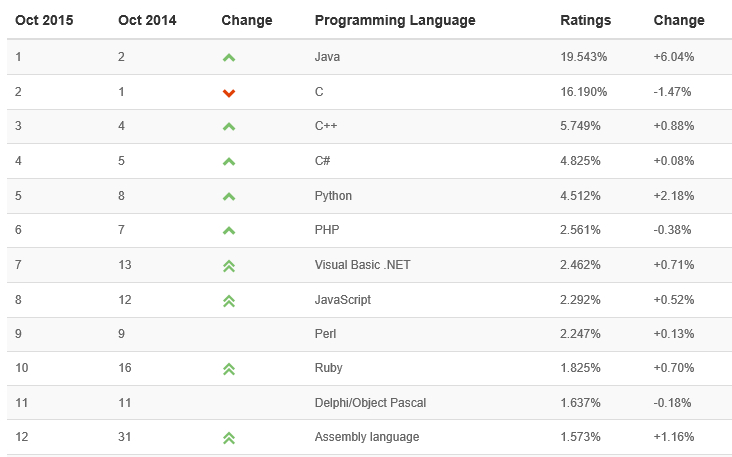The width and height of the screenshot is (732, 457).
Task: Click the PHP language name
Action: tap(327, 230)
